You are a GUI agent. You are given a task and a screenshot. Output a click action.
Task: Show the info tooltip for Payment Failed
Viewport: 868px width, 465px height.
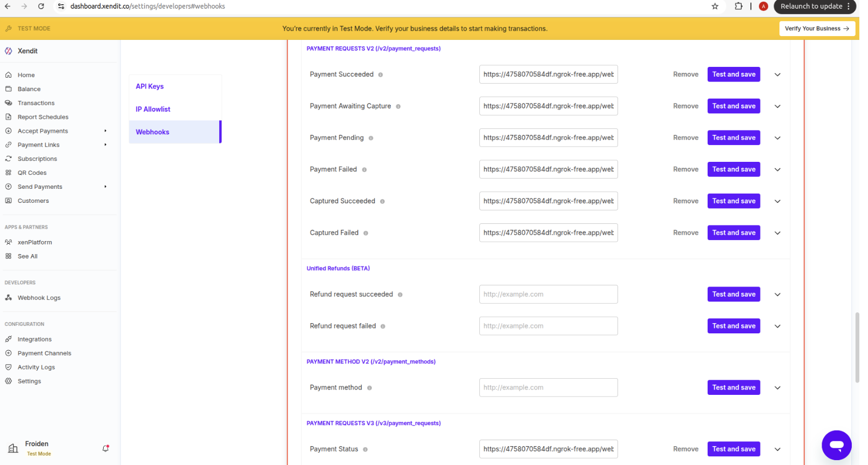click(364, 170)
